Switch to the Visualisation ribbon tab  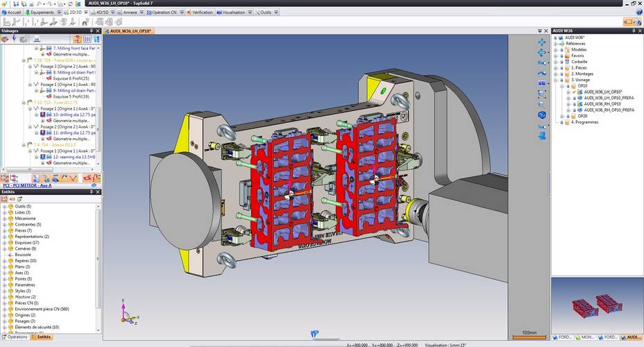click(231, 12)
